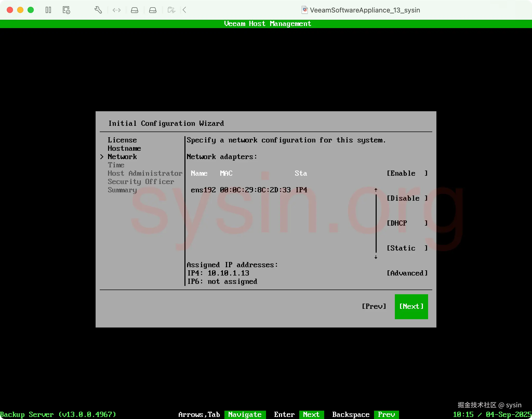Click the shared folder toolbar icon
This screenshot has height=419, width=532.
click(171, 10)
